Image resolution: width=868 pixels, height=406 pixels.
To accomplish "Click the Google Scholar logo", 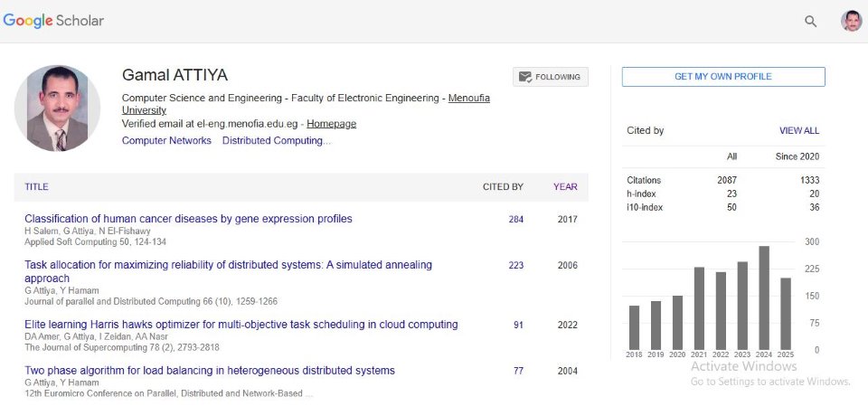I will (53, 20).
